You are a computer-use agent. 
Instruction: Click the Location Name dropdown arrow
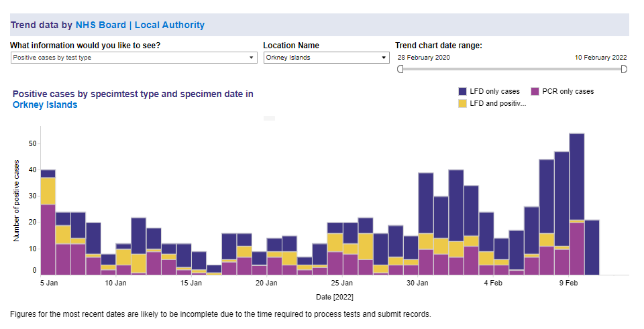(384, 58)
